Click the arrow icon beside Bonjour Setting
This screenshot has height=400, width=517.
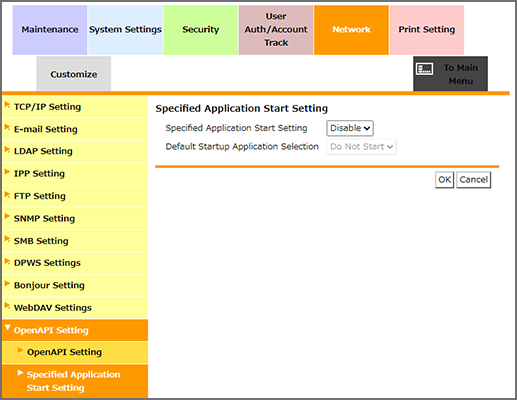click(7, 283)
